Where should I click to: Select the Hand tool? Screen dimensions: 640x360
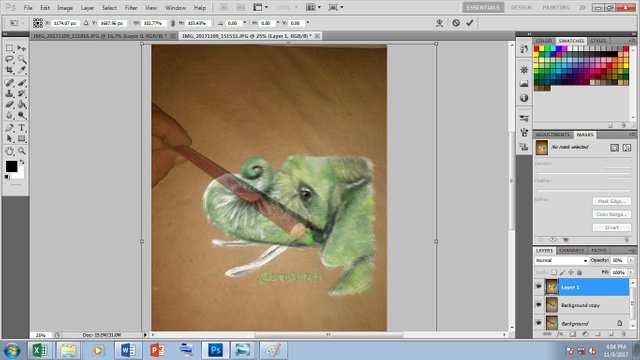pyautogui.click(x=9, y=151)
